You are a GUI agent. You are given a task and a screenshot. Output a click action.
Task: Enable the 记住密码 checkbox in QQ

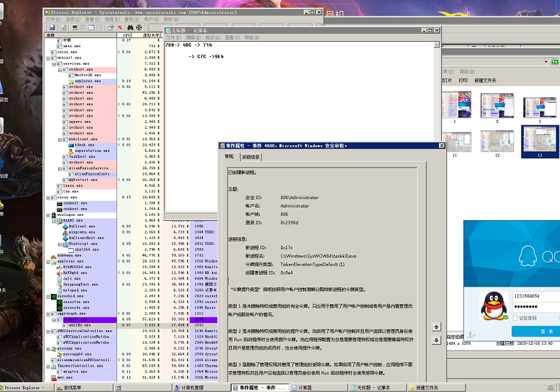(x=515, y=318)
